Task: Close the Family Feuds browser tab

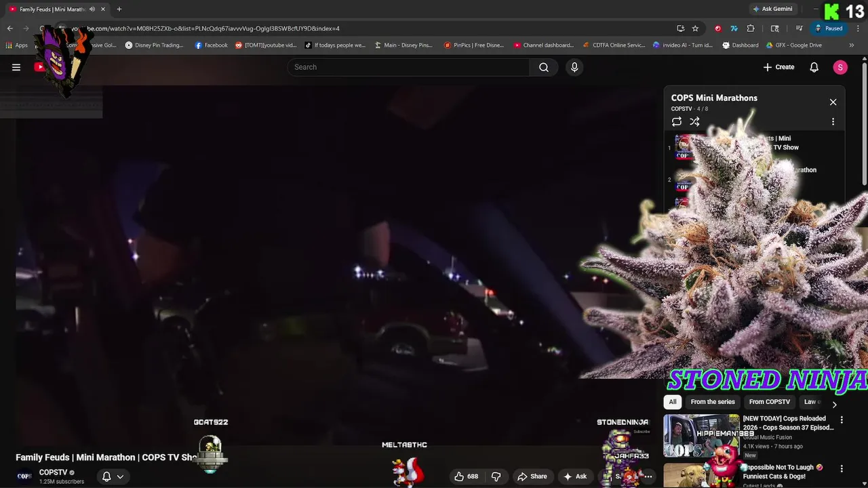Action: coord(103,9)
